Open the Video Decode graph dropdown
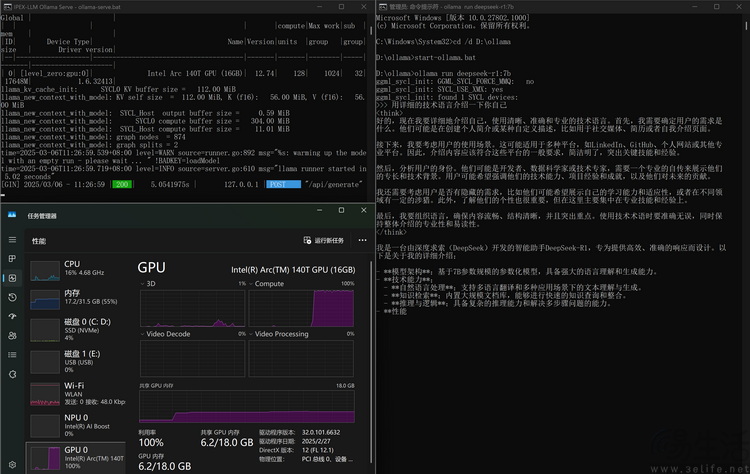750x474 pixels. [165, 334]
